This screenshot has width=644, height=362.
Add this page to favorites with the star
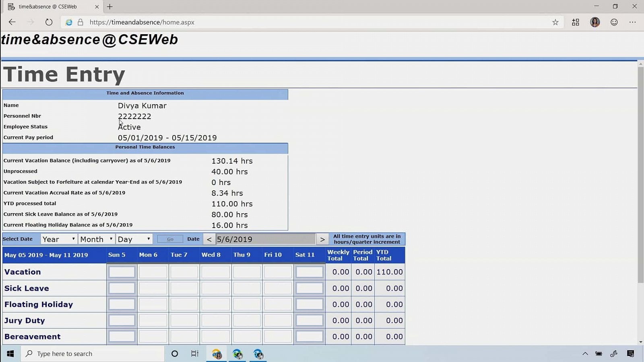coord(555,22)
